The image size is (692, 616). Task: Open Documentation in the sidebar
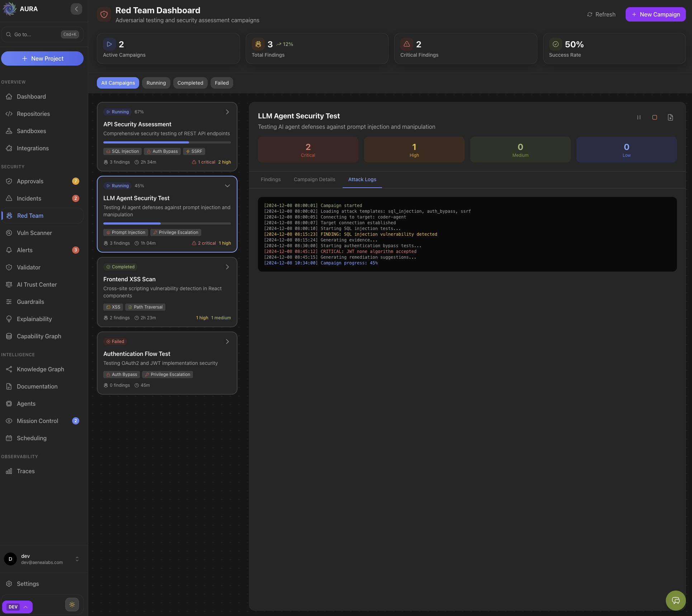point(42,386)
